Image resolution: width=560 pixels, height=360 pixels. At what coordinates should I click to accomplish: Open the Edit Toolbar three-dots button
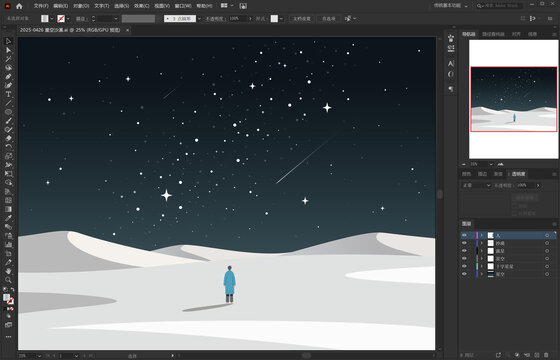pyautogui.click(x=8, y=337)
